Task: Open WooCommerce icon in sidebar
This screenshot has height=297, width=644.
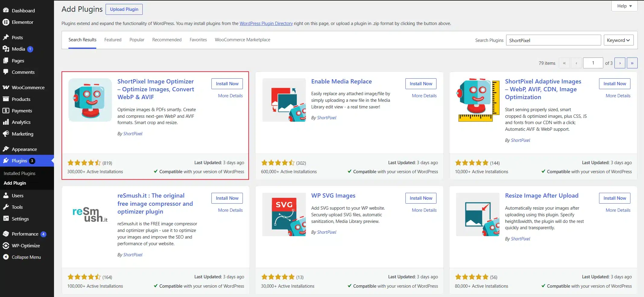Action: (6, 87)
